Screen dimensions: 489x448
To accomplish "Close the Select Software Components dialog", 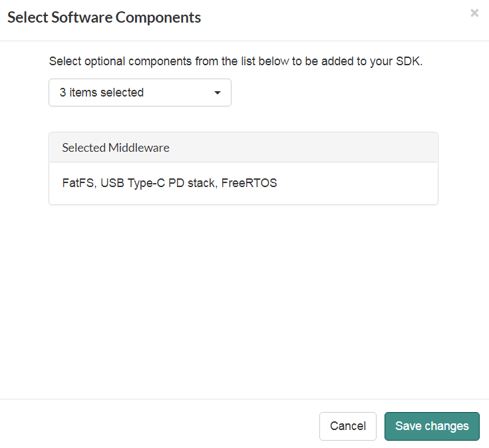I will (x=474, y=13).
